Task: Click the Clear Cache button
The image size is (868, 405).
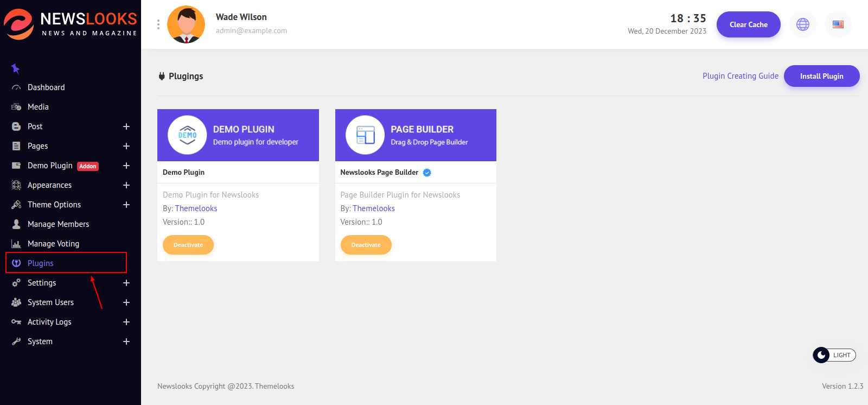Action: [x=748, y=24]
